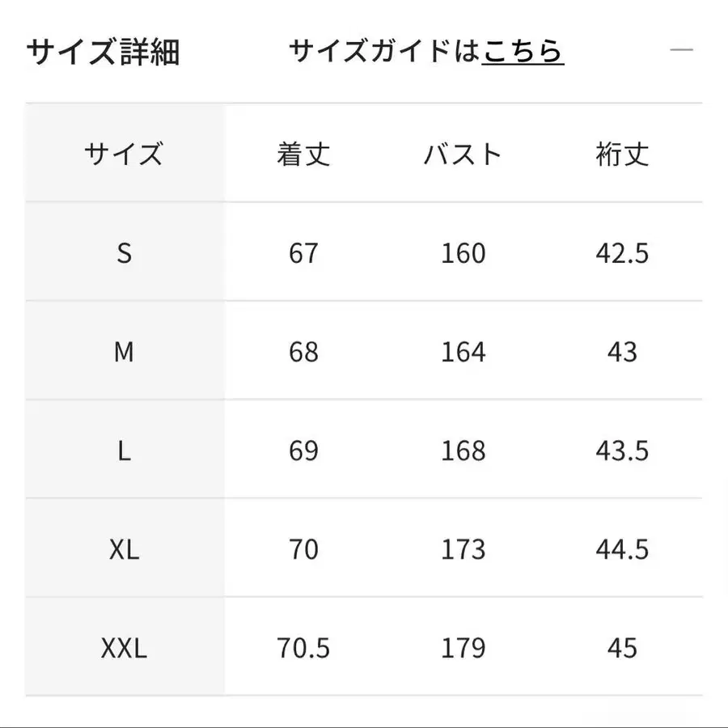Select size XL row label
Screen dimensions: 728x728
(x=124, y=550)
